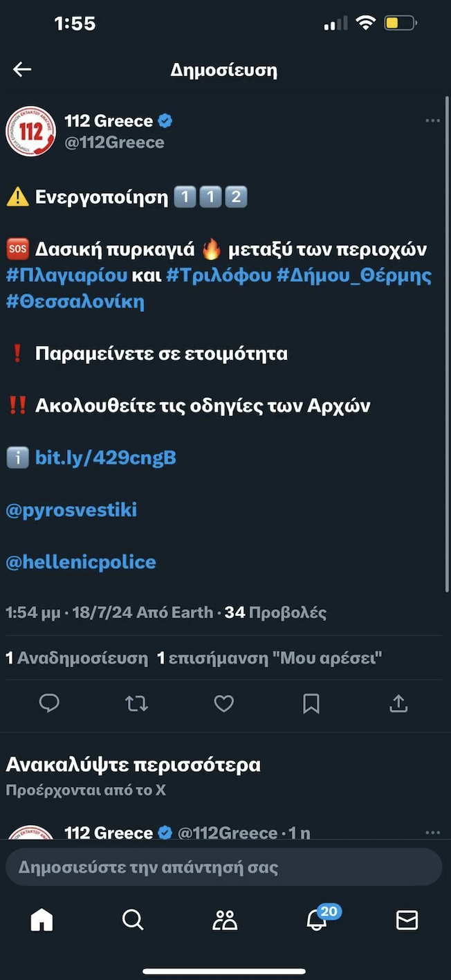Bookmark the 112 Greece post

(311, 704)
